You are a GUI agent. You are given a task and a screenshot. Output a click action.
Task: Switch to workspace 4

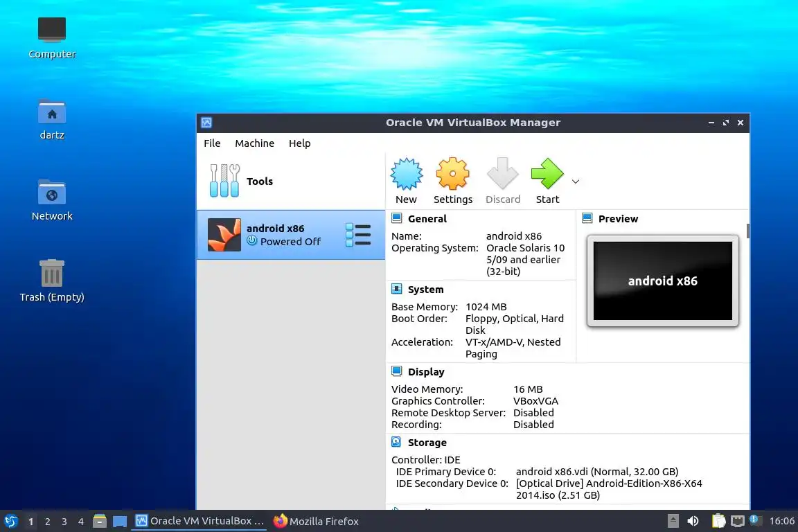tap(81, 522)
